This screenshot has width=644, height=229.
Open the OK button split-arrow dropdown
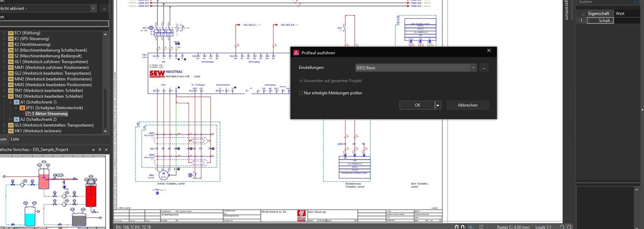[x=439, y=105]
